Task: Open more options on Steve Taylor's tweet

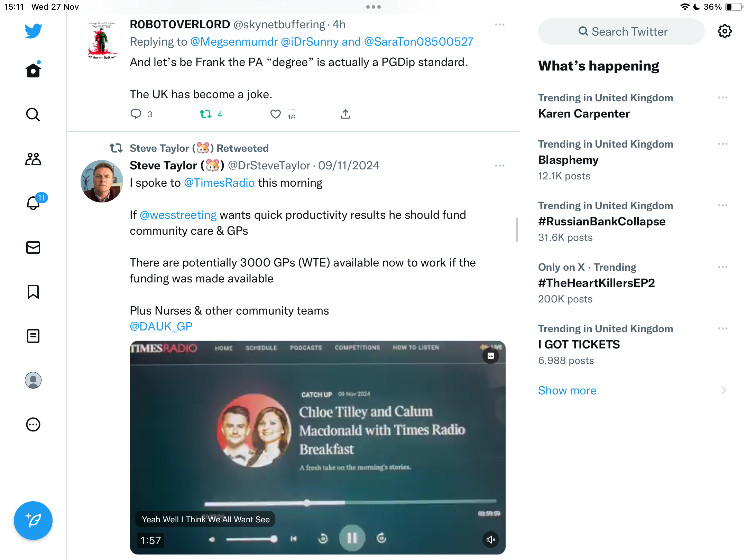Action: coord(500,166)
